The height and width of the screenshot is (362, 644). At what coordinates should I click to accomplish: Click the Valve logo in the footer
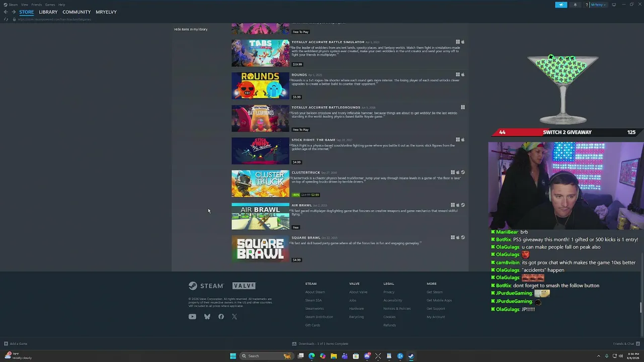point(244,286)
